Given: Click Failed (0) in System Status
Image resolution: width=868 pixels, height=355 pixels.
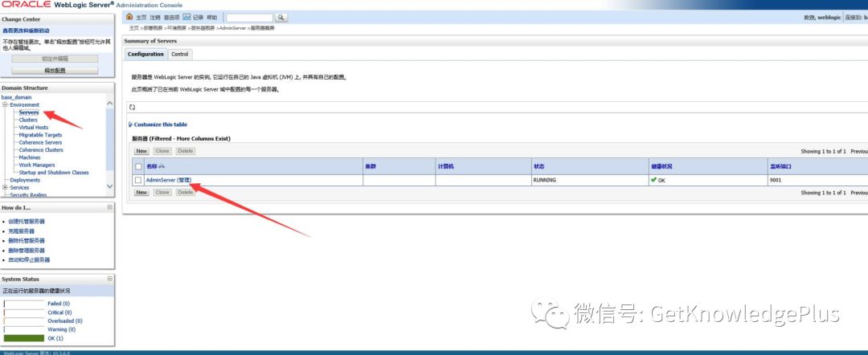Looking at the screenshot, I should pos(59,304).
